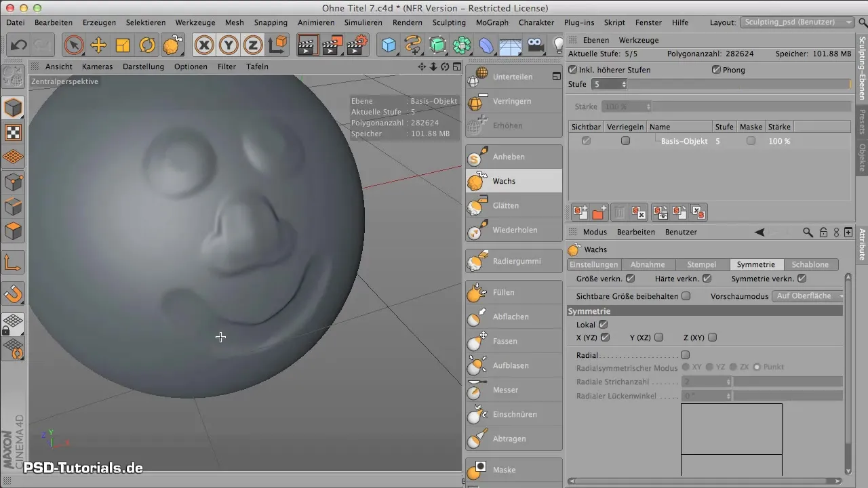The height and width of the screenshot is (488, 868).
Task: Open the camera objects icon
Action: tap(535, 45)
